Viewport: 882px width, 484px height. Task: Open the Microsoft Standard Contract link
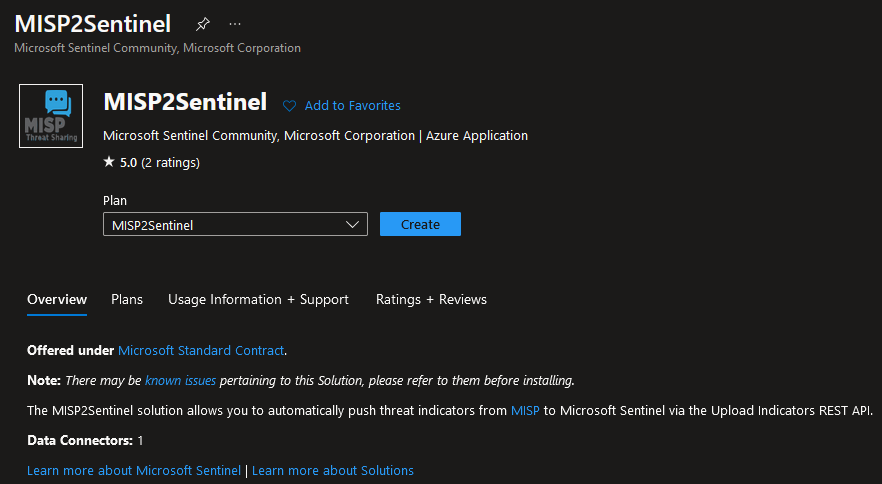point(201,350)
